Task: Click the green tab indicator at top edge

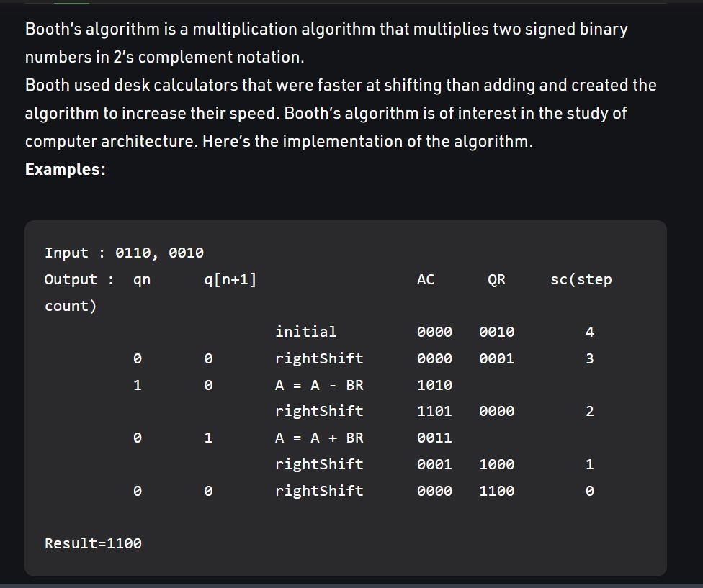Action: tap(72, 2)
